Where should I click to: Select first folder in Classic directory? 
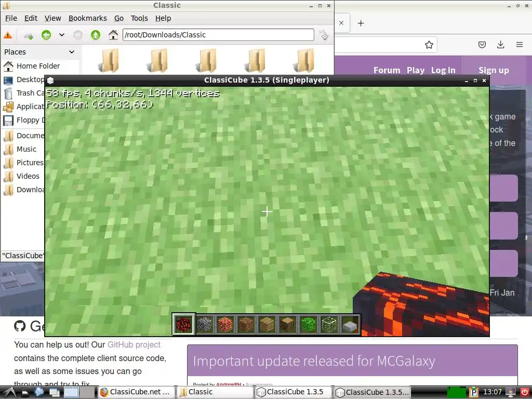(109, 60)
